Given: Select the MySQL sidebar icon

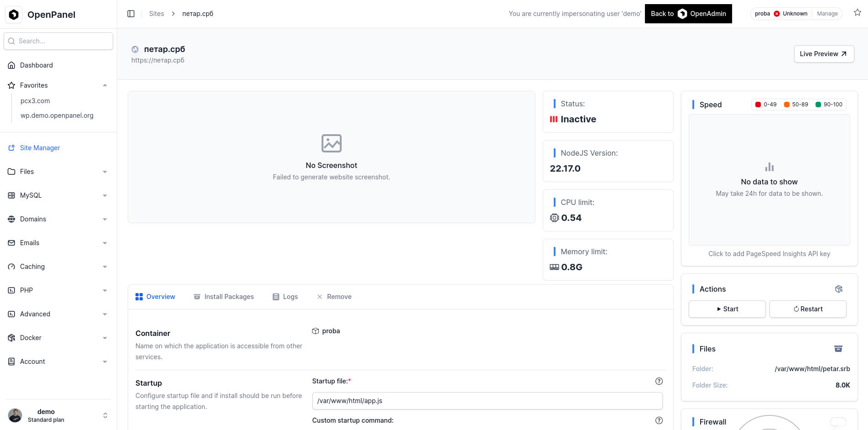Looking at the screenshot, I should pos(11,195).
